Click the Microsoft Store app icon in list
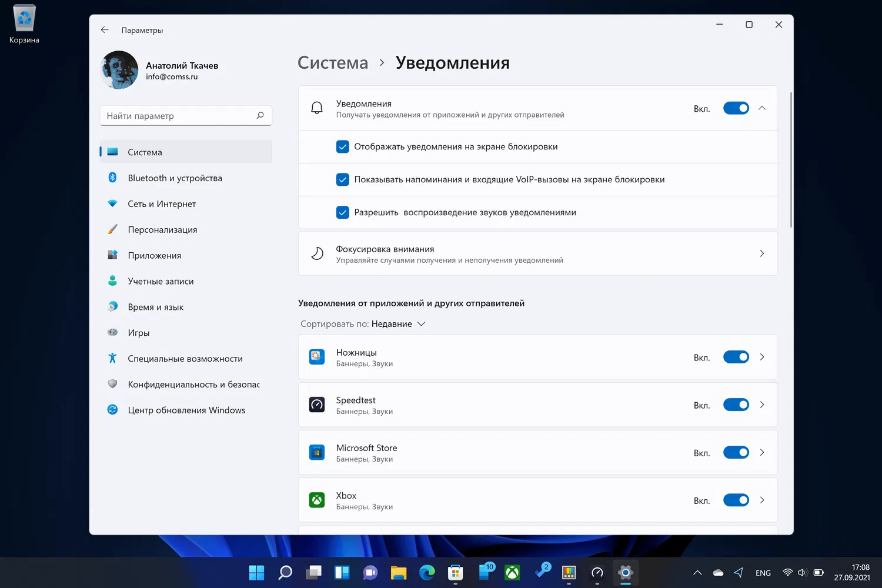The width and height of the screenshot is (882, 588). 317,452
